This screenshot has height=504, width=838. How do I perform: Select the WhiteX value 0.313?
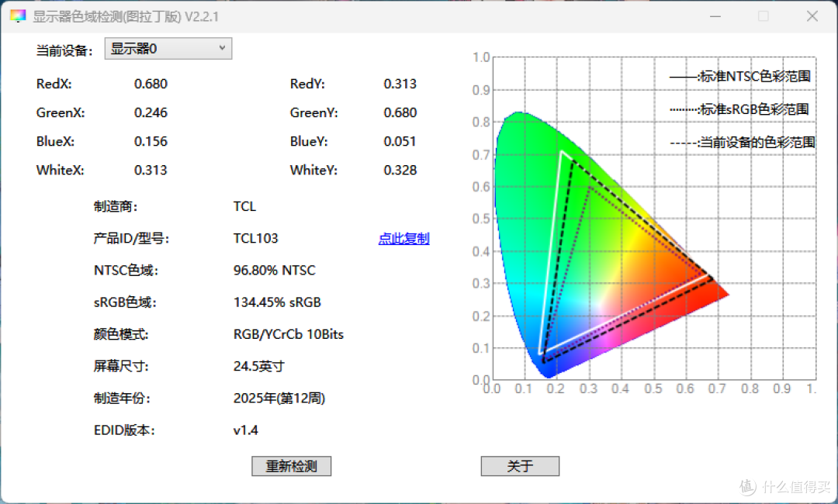click(151, 171)
